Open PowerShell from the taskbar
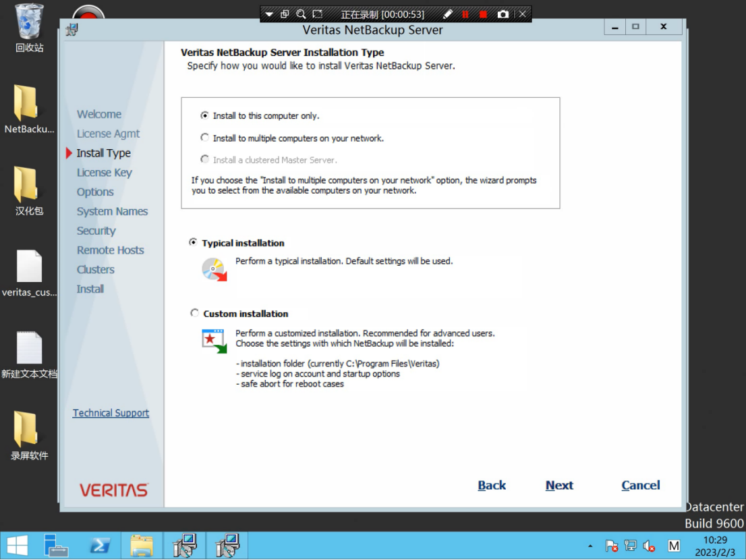This screenshot has height=560, width=746. click(x=99, y=545)
